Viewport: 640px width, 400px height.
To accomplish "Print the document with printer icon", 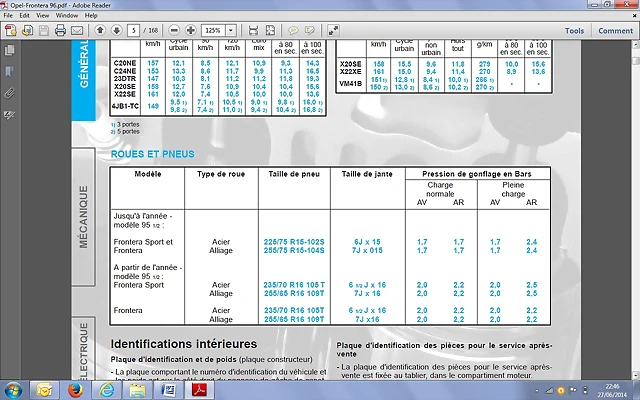I will pyautogui.click(x=60, y=30).
